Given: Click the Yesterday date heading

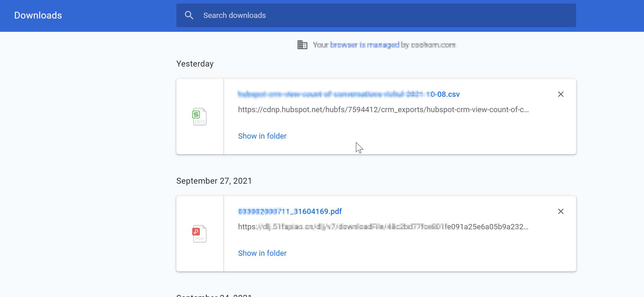Looking at the screenshot, I should coord(195,64).
